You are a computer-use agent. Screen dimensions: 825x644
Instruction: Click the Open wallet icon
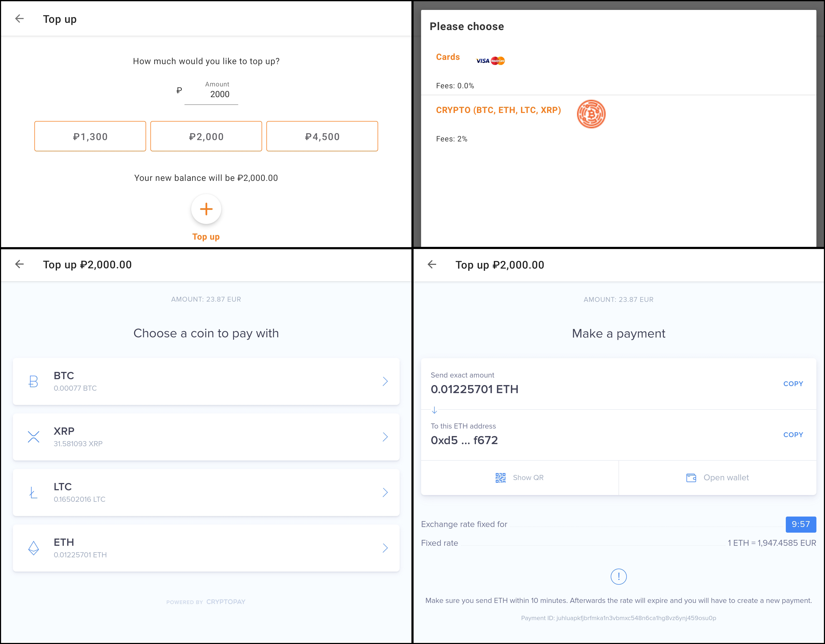coord(691,478)
